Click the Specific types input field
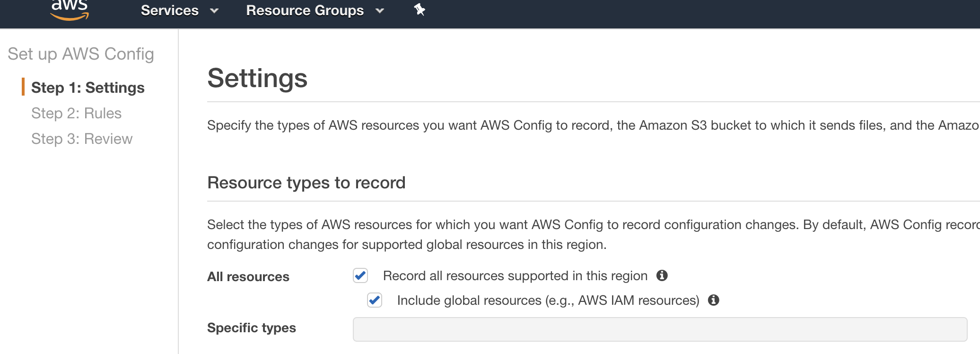The height and width of the screenshot is (354, 980). pyautogui.click(x=660, y=329)
